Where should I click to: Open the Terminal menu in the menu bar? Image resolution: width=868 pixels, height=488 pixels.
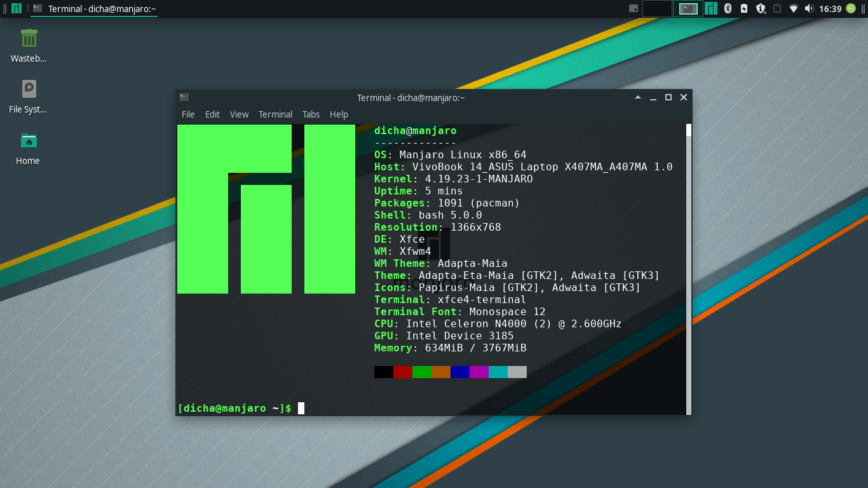pos(275,114)
